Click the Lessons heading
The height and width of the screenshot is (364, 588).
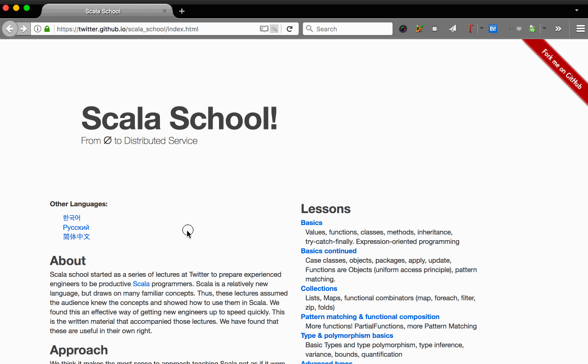coord(326,209)
